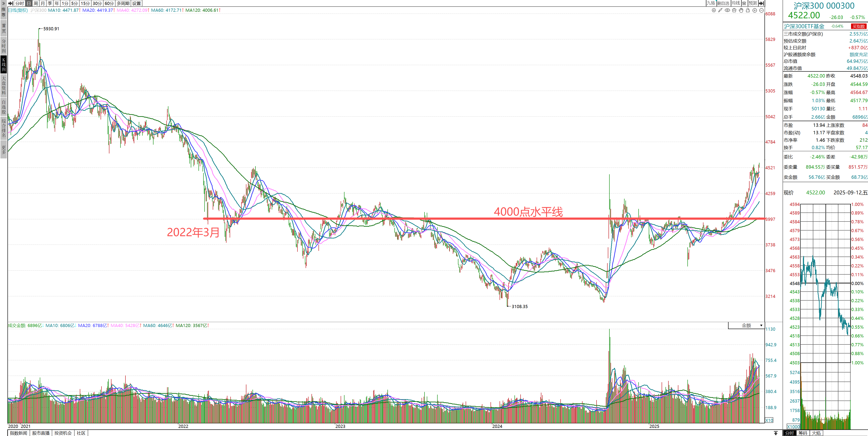Zoom out with the minus circle icon
868x436 pixels.
(x=761, y=10)
